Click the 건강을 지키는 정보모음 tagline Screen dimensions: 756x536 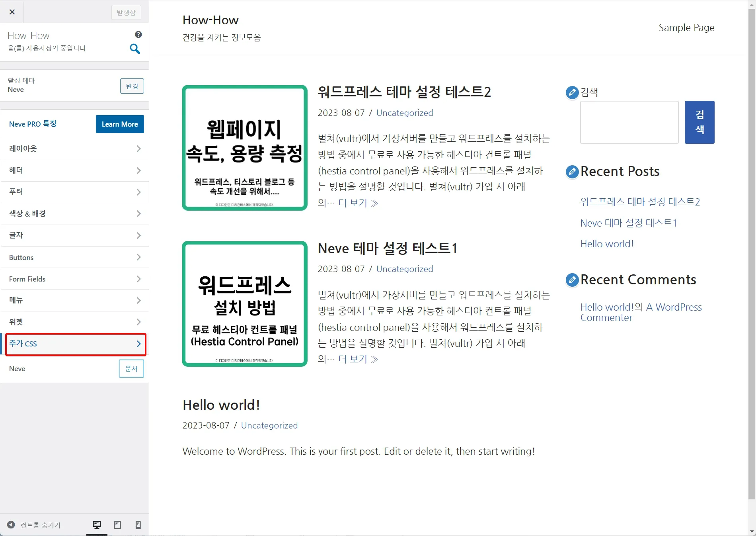coord(222,37)
